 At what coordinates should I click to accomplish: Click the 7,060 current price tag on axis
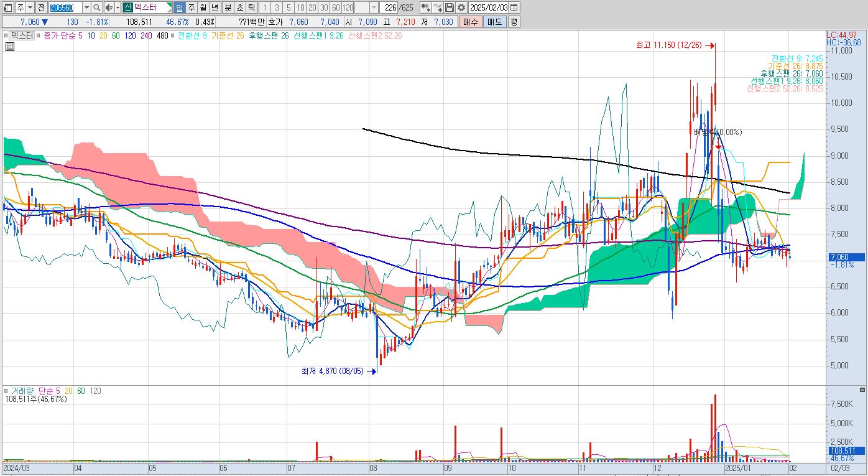(x=846, y=257)
